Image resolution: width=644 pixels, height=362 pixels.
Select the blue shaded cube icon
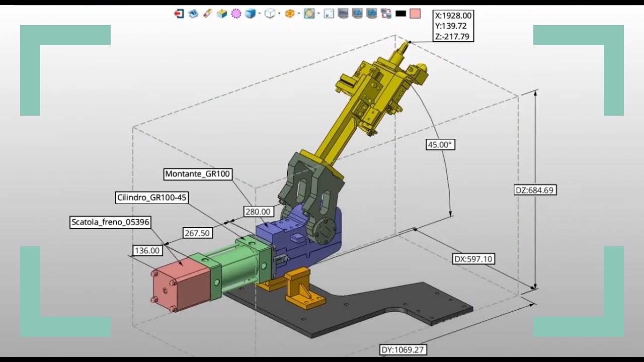pyautogui.click(x=250, y=14)
